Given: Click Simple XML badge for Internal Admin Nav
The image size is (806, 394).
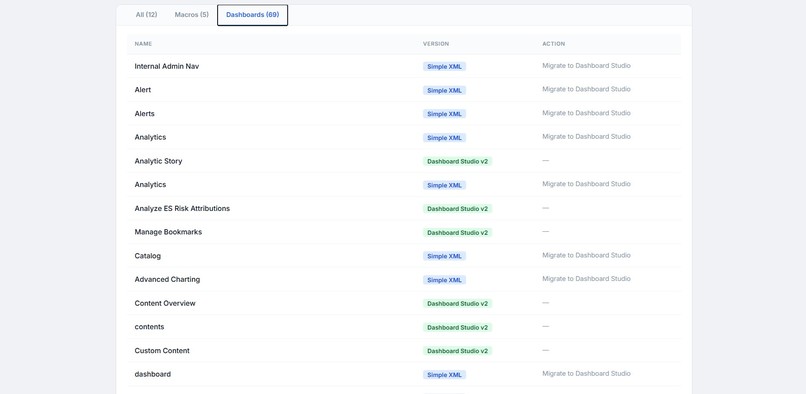Looking at the screenshot, I should [x=445, y=66].
